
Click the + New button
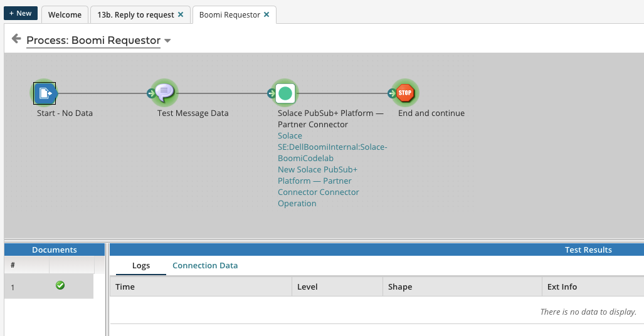coord(21,14)
